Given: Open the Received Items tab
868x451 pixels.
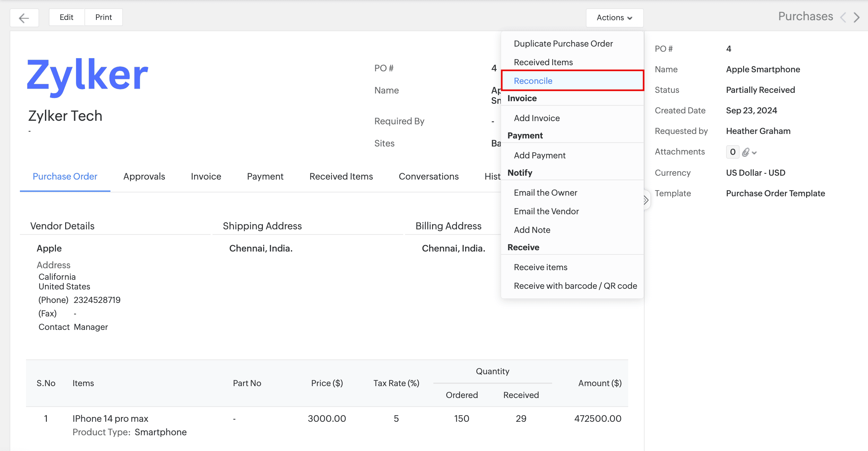Looking at the screenshot, I should click(x=341, y=176).
